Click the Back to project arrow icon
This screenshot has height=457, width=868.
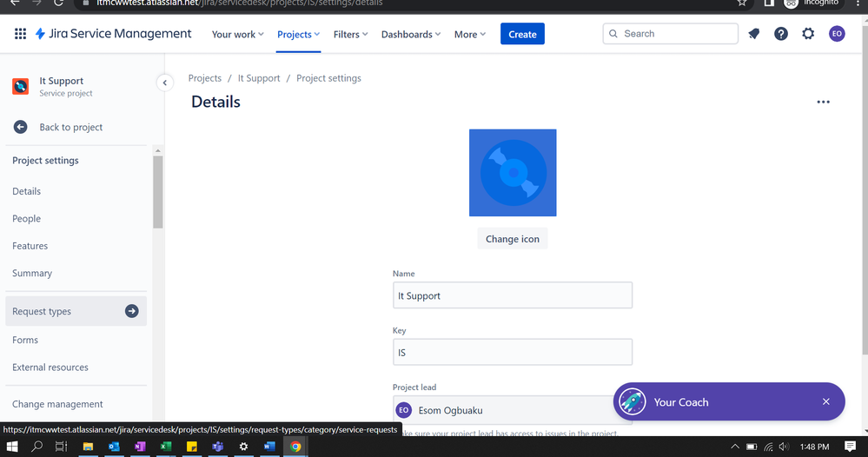click(21, 127)
